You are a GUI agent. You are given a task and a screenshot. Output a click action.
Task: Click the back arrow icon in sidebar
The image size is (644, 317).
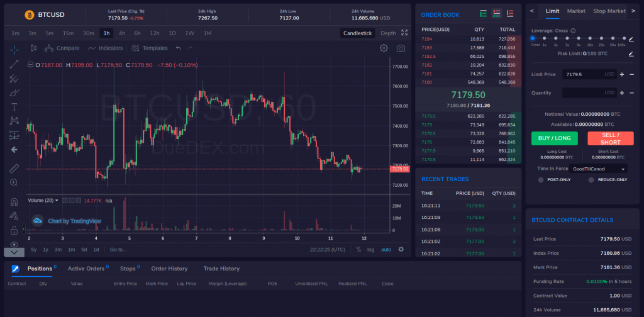pos(14,150)
